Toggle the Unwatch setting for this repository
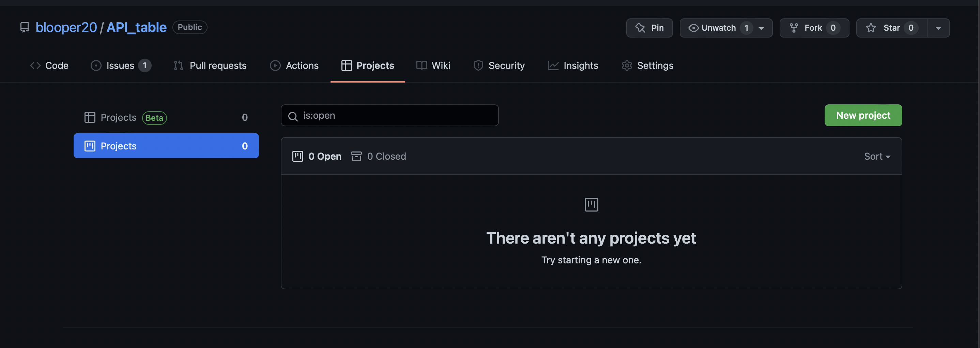This screenshot has height=348, width=980. [720, 27]
